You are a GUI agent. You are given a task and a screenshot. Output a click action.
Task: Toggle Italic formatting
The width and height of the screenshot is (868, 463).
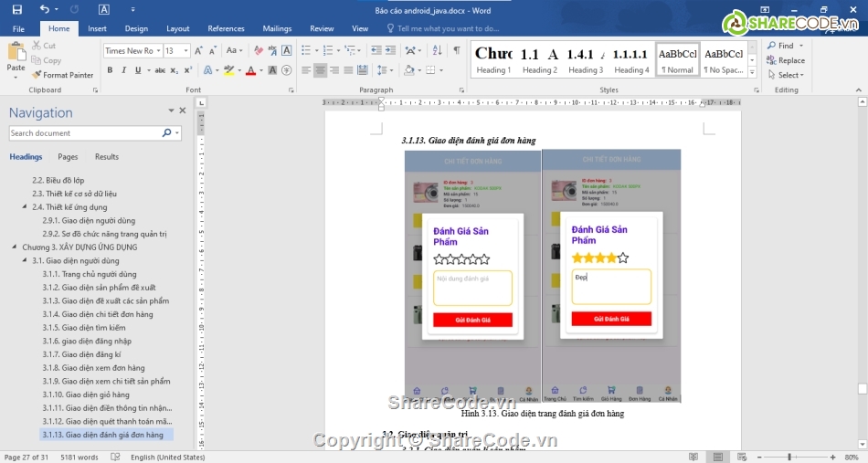(125, 70)
